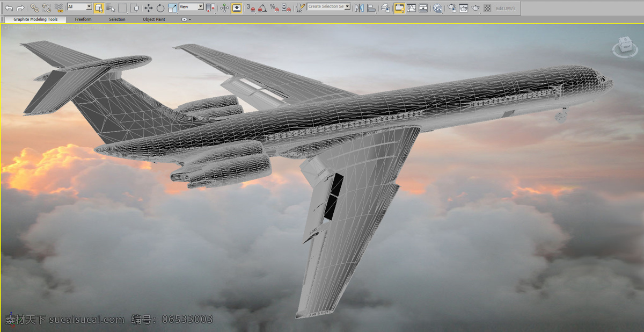Activate the Select and Scale tool
Screen dimensions: 644x332
[x=172, y=8]
